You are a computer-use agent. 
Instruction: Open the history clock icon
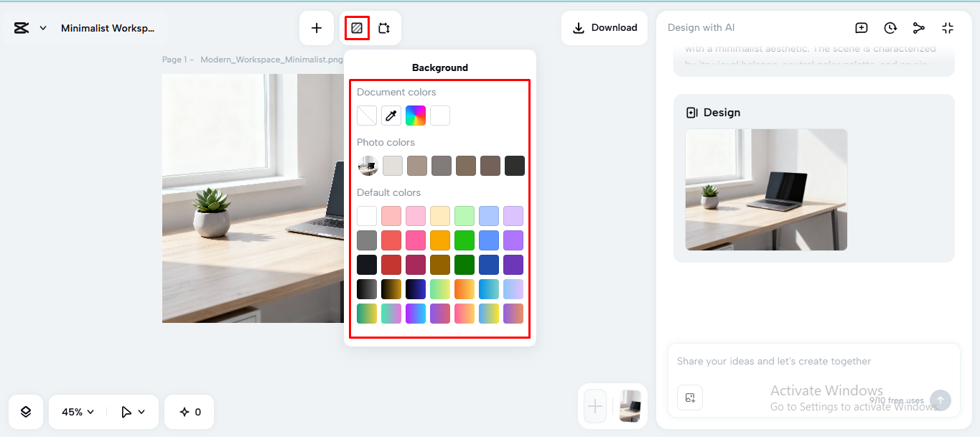[890, 28]
